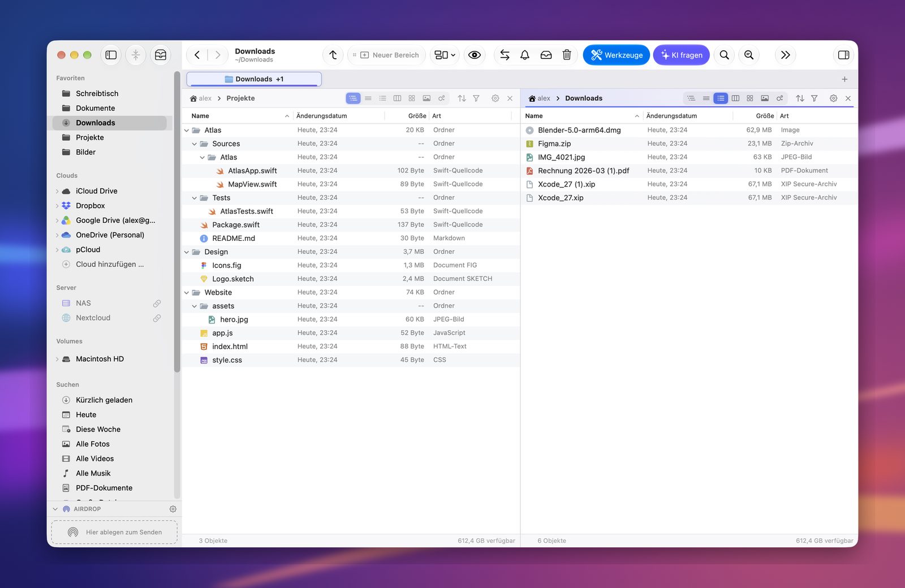Click AirDrop drop zone Hier ablegen
The height and width of the screenshot is (588, 905).
pos(114,532)
